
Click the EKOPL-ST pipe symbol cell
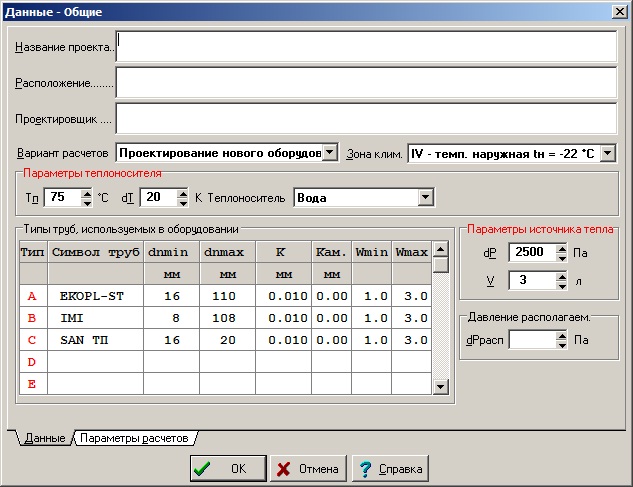pos(95,296)
